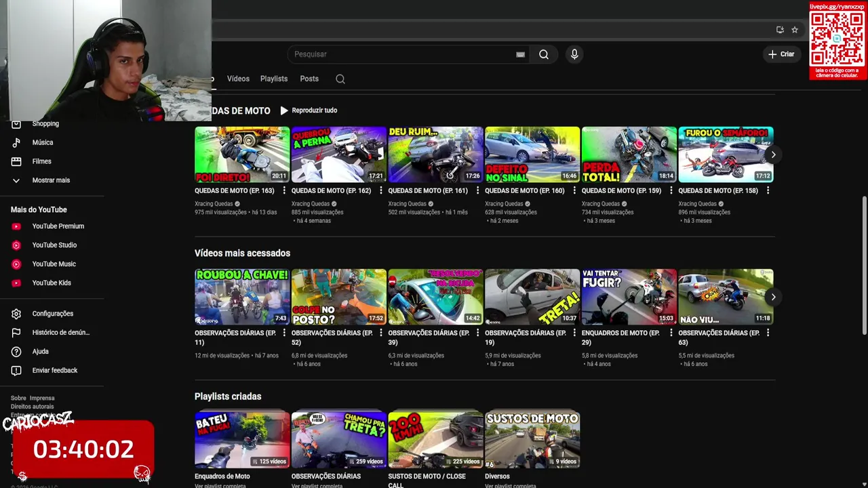Screen dimensions: 868x488
Task: Show next videos in QUEDAS DE MOTO row
Action: click(773, 155)
